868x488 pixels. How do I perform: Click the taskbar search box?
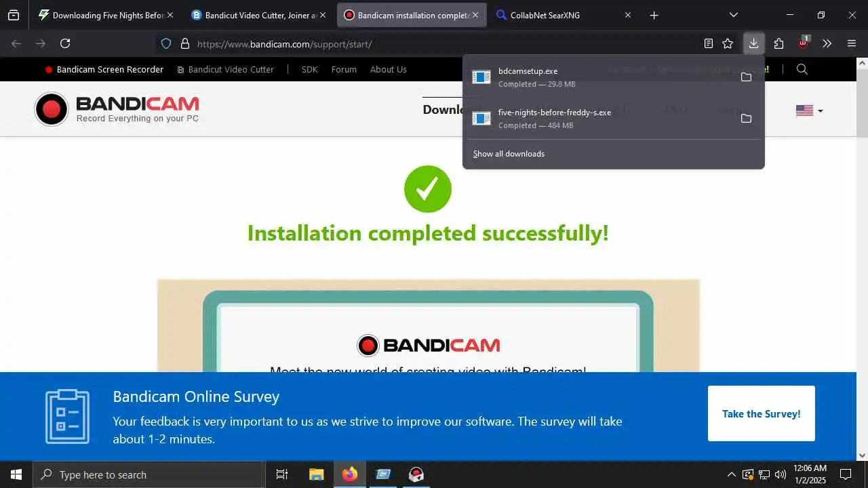coord(149,474)
